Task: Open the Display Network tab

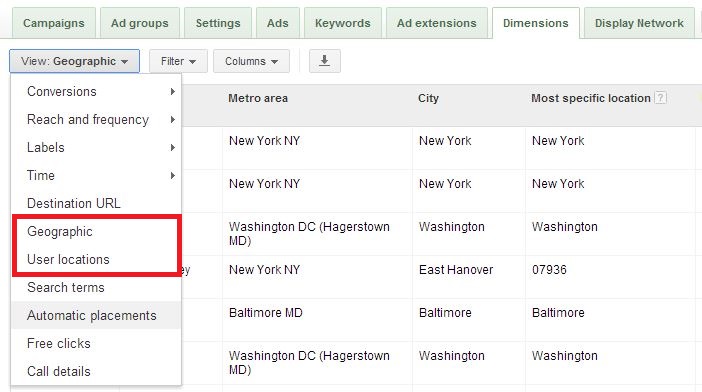Action: point(639,23)
